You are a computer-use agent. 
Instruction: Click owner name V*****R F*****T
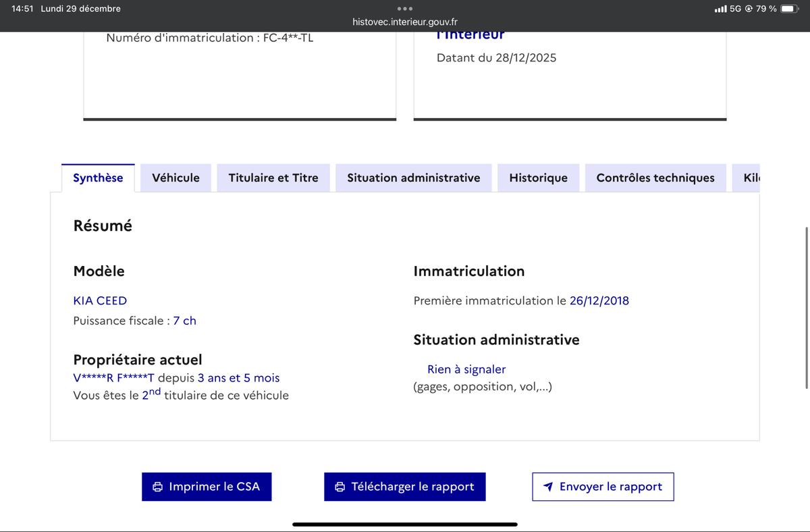tap(113, 378)
